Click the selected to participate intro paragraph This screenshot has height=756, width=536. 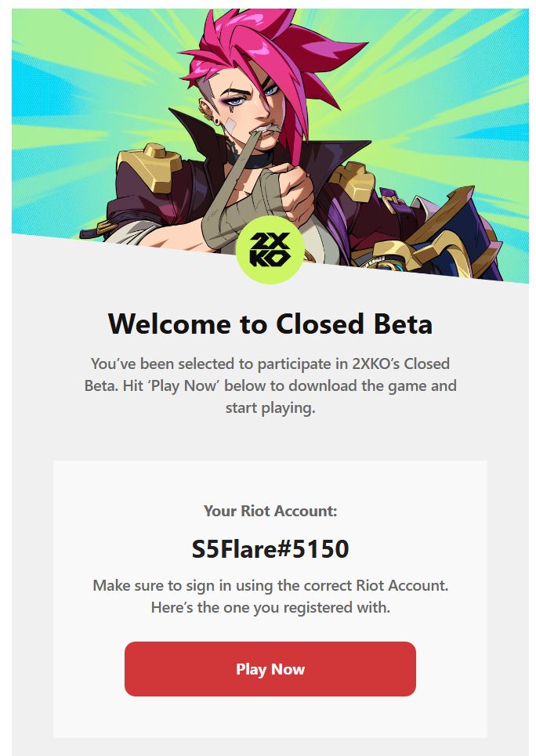270,364
